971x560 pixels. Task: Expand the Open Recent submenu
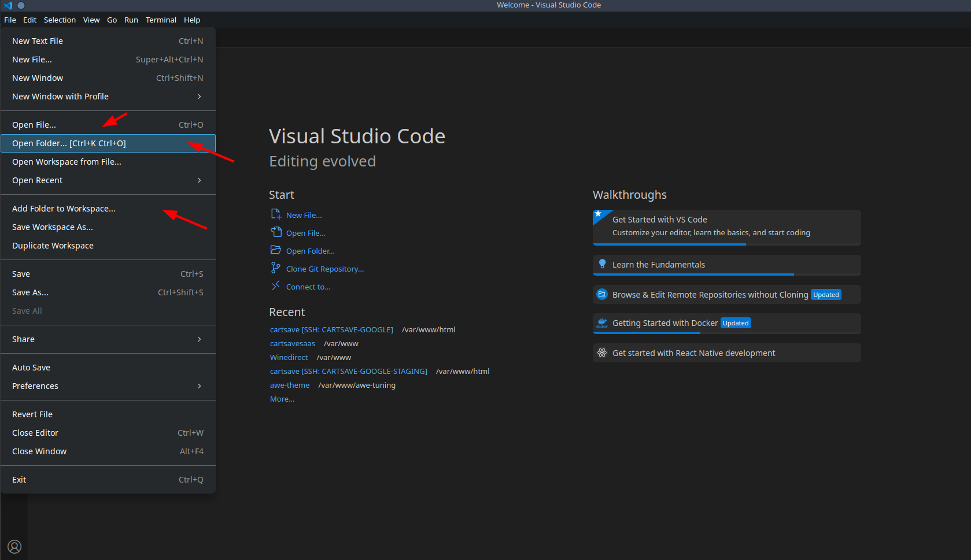click(x=37, y=180)
